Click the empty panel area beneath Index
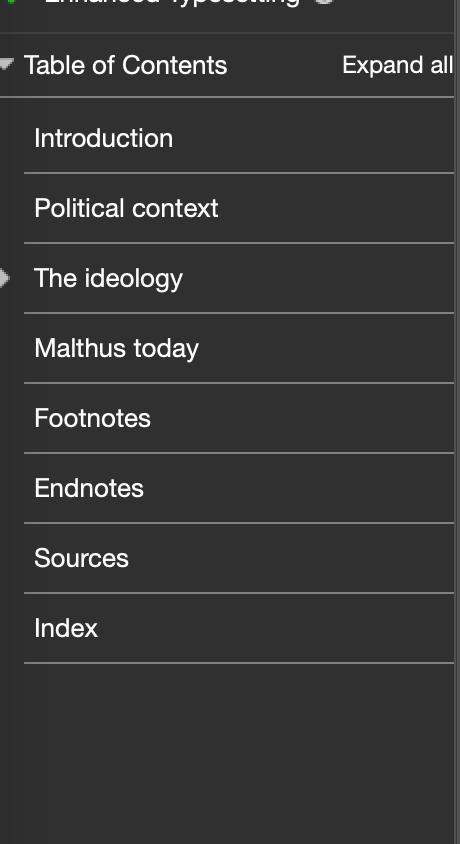The image size is (460, 844). coord(227,754)
